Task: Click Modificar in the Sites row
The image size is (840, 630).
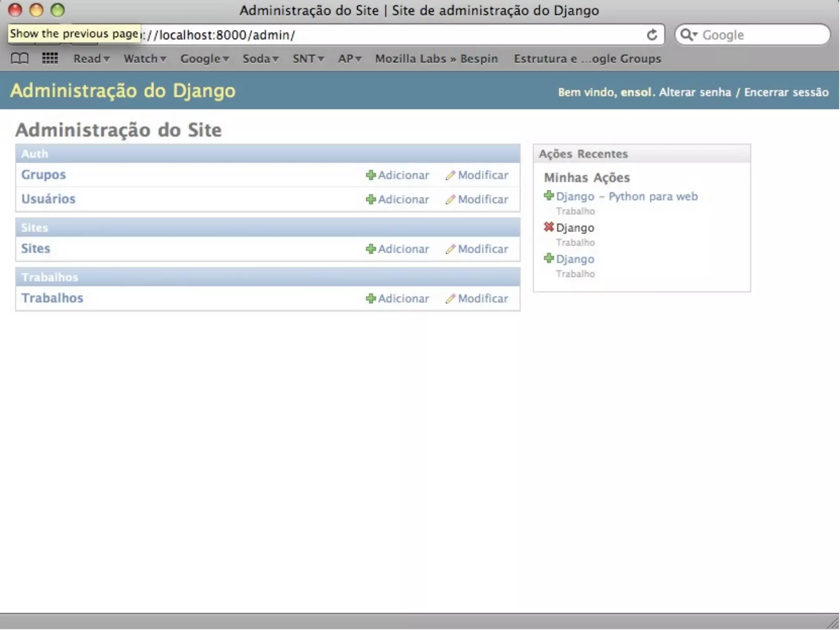Action: click(483, 249)
